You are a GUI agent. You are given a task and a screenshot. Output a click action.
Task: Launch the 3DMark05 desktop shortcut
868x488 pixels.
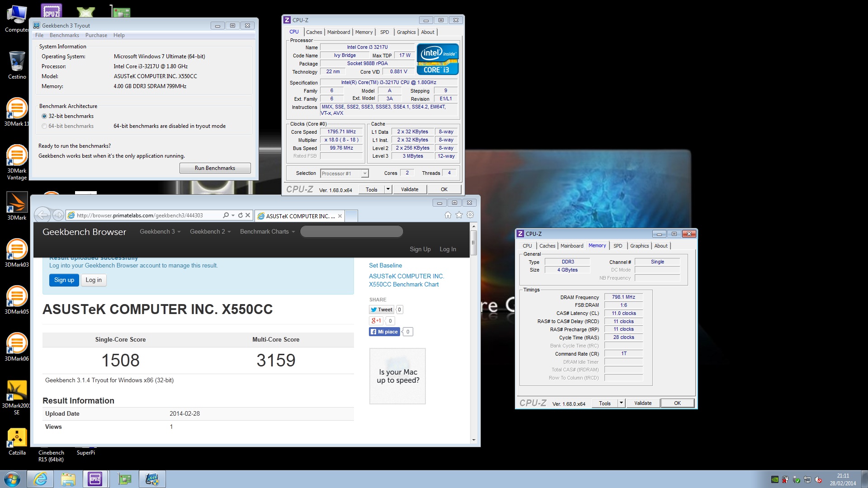point(17,300)
